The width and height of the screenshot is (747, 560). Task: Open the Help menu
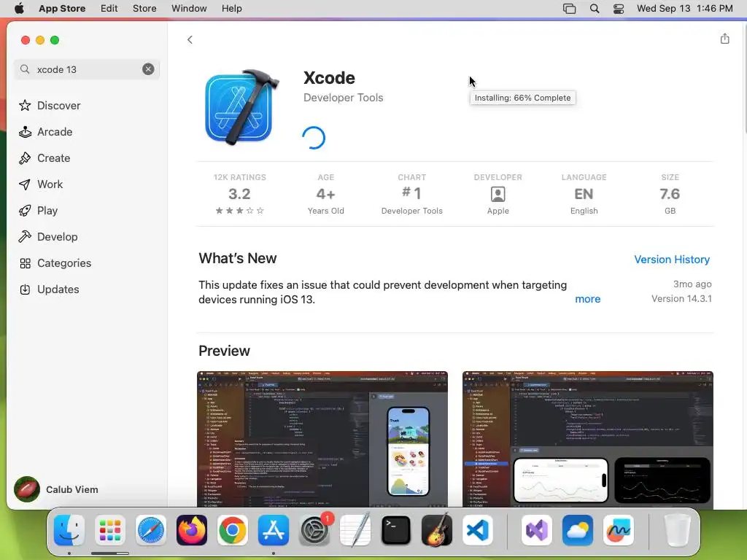coord(231,9)
